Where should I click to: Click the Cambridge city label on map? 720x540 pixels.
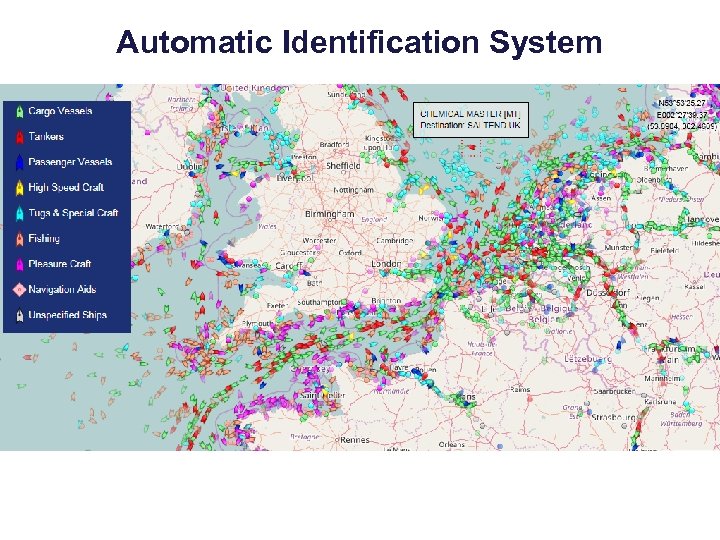394,241
